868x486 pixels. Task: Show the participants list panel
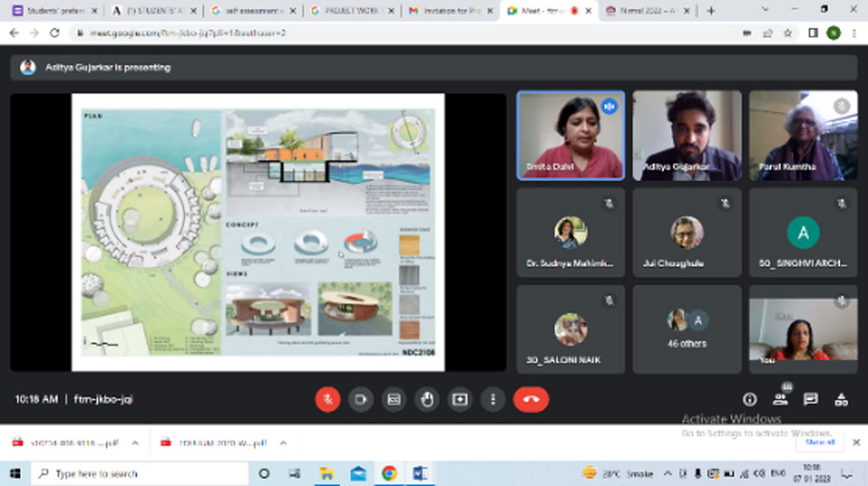[780, 399]
